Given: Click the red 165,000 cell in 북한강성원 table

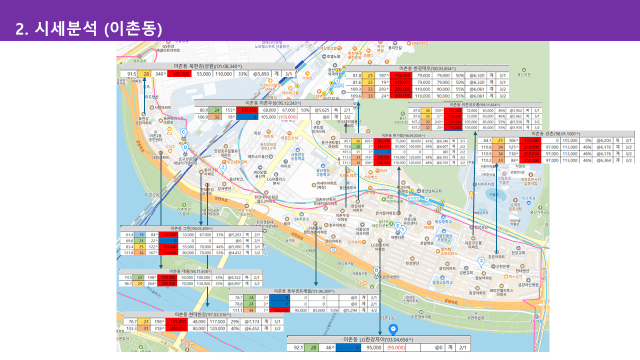Looking at the screenshot, I should pos(179,74).
